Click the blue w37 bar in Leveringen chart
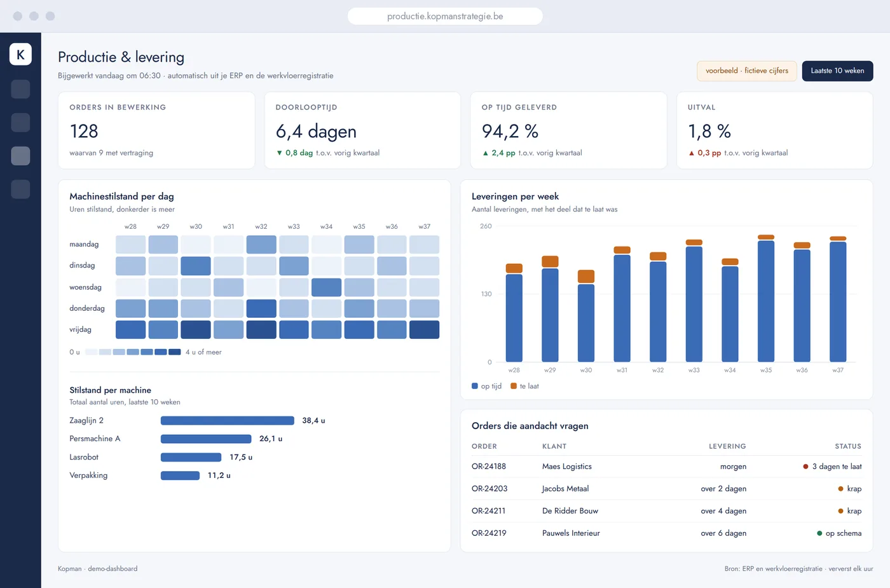Viewport: 890px width, 588px height. pyautogui.click(x=838, y=302)
